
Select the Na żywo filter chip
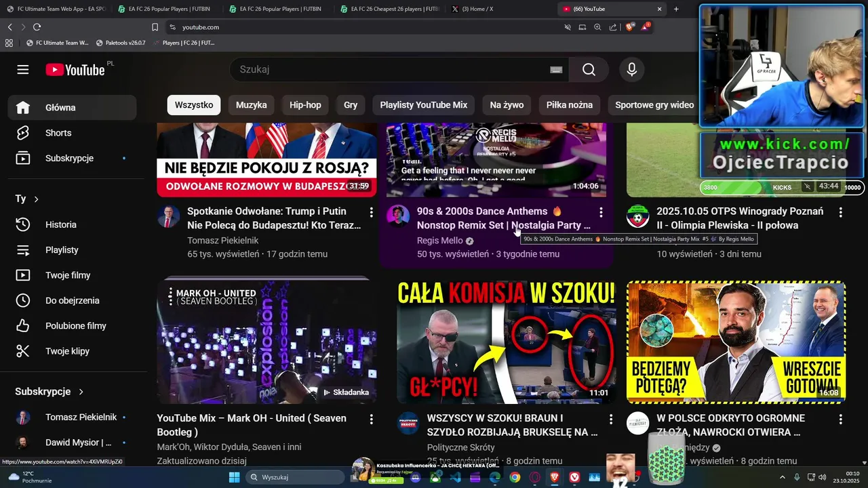click(507, 105)
